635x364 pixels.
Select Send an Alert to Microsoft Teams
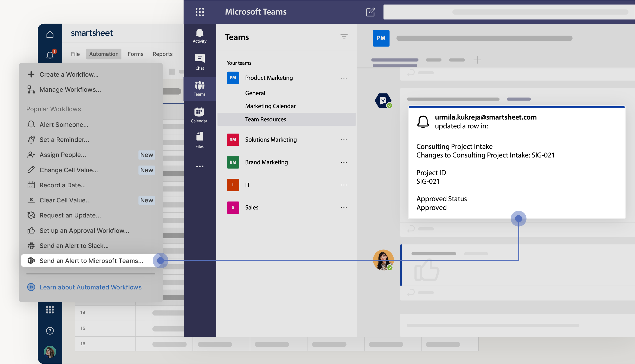tap(91, 261)
